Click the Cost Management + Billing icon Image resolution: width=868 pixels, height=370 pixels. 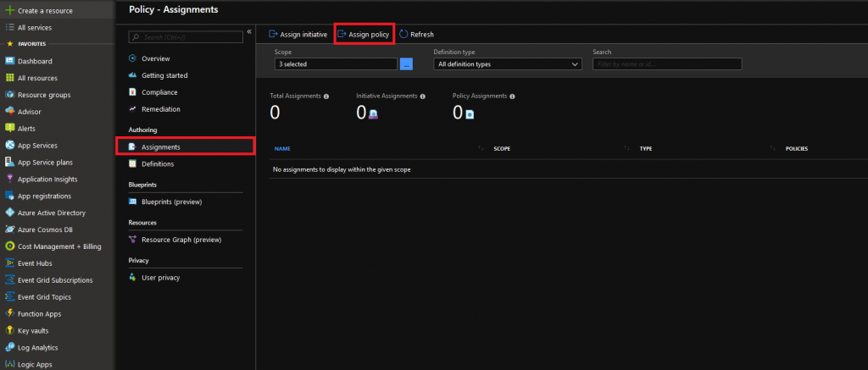(x=9, y=246)
